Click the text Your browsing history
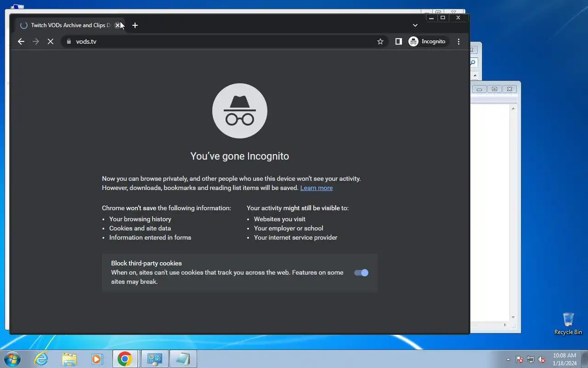 [140, 219]
